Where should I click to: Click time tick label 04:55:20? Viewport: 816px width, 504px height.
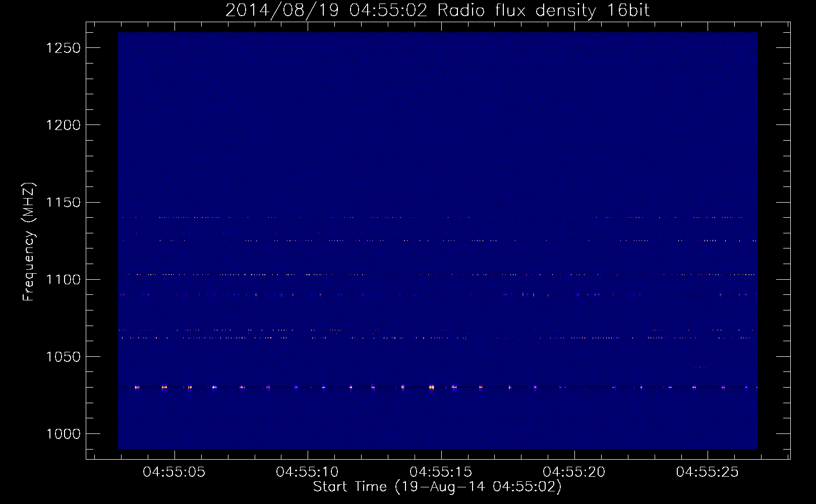click(574, 472)
